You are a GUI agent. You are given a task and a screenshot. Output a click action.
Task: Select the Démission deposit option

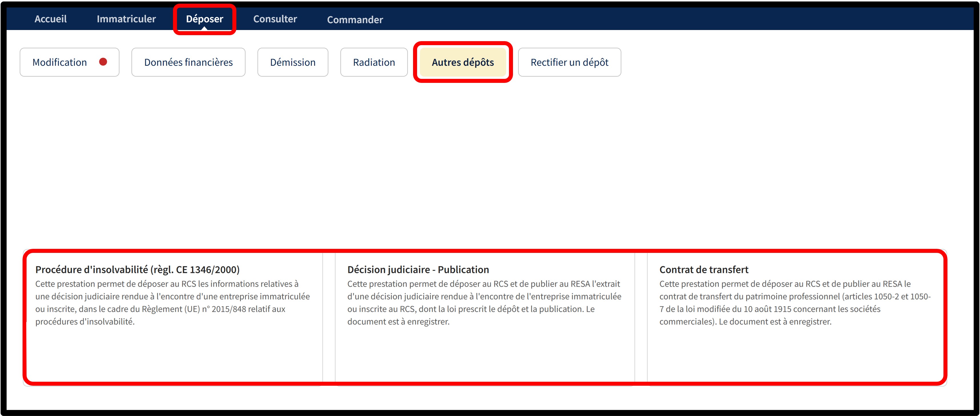(293, 62)
